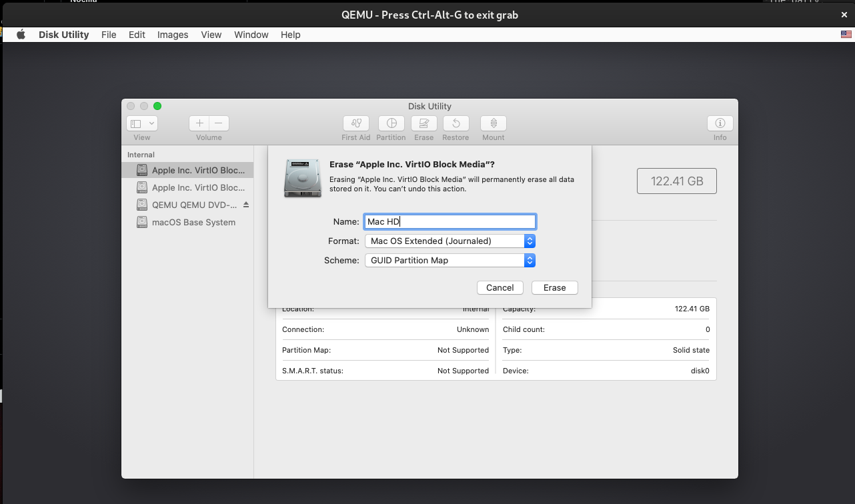Screen dimensions: 855x504
Task: Click the First Aid toolbar icon
Action: (x=356, y=123)
